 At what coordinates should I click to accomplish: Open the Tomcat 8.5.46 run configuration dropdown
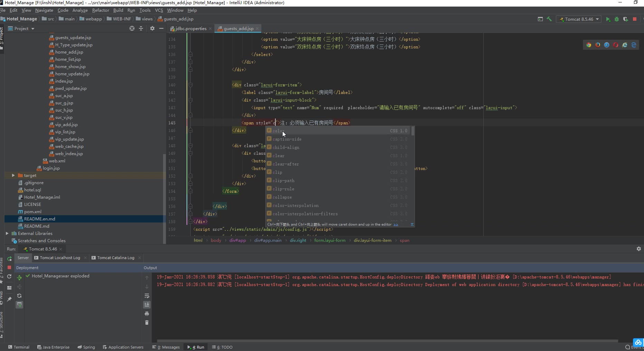tap(579, 19)
